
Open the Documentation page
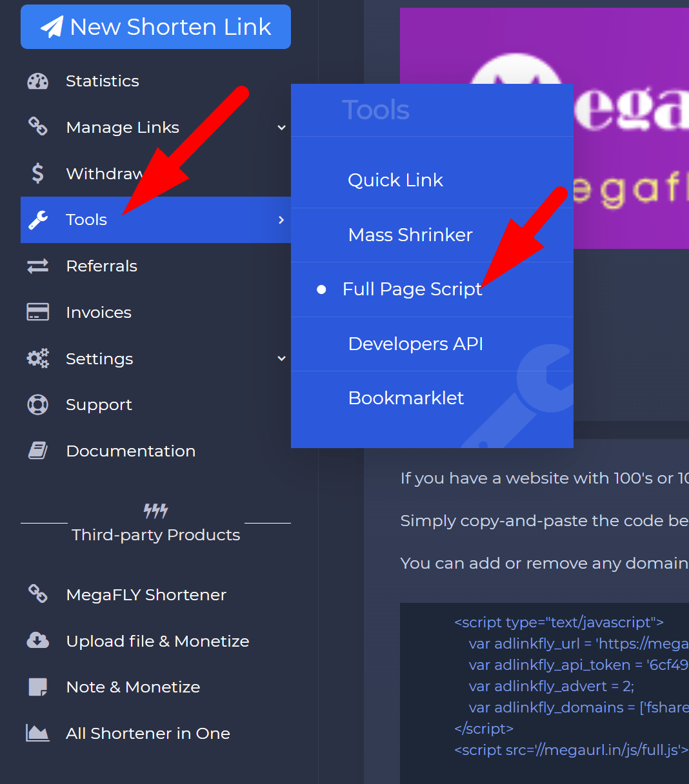pos(130,451)
